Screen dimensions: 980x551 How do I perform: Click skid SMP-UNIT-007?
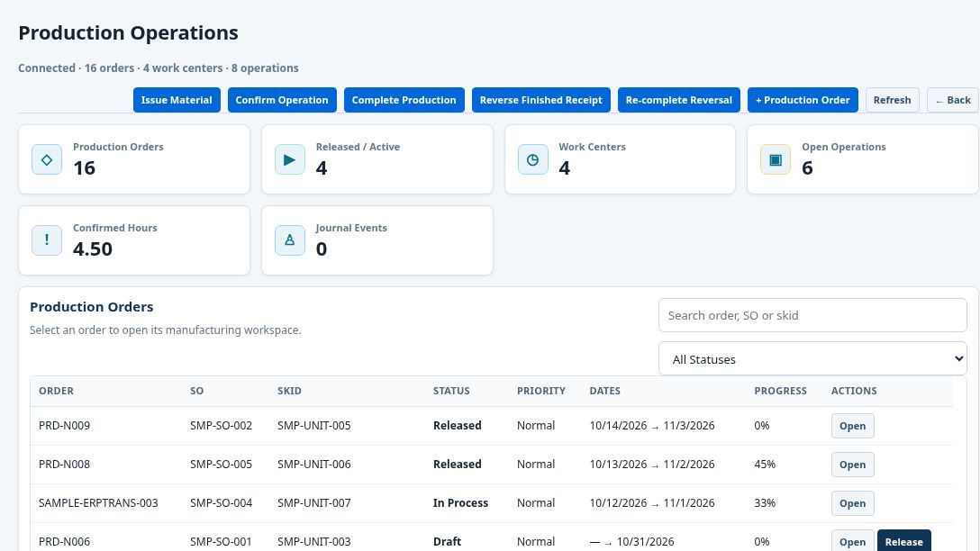coord(314,503)
